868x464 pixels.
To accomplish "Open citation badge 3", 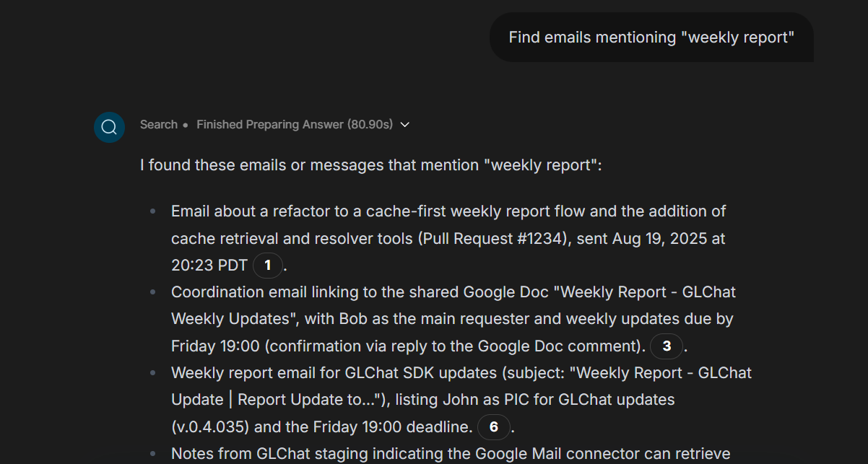I will point(667,346).
